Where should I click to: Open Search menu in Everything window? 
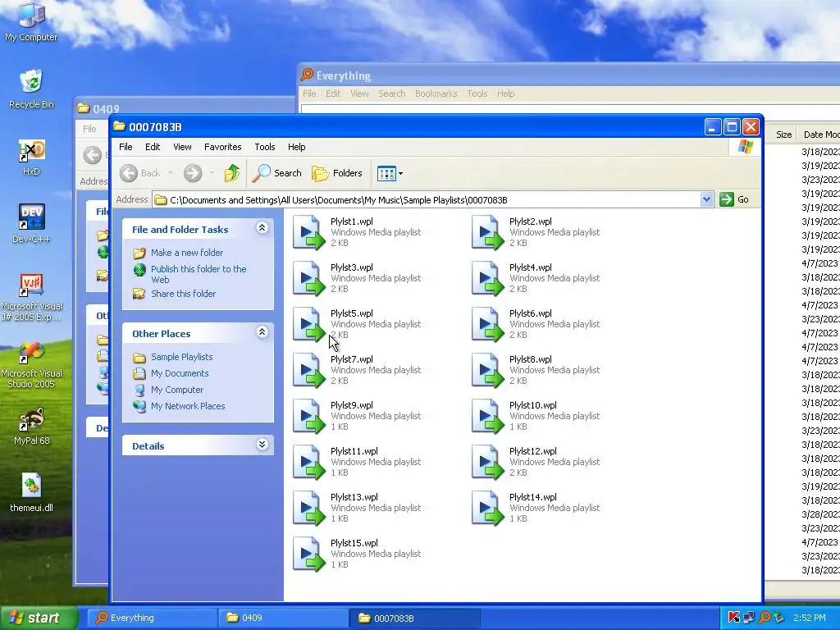pos(391,94)
